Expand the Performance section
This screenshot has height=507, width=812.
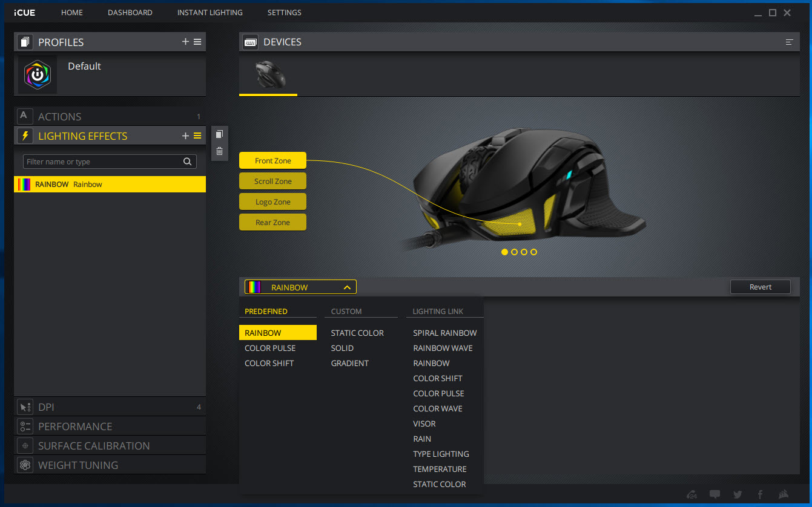[x=110, y=427]
